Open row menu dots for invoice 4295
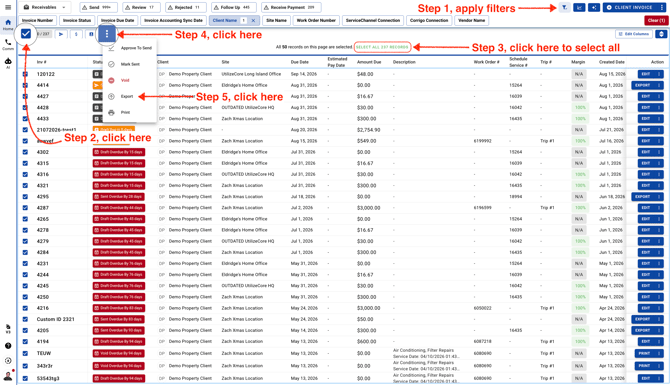Image resolution: width=670 pixels, height=385 pixels. pos(658,197)
